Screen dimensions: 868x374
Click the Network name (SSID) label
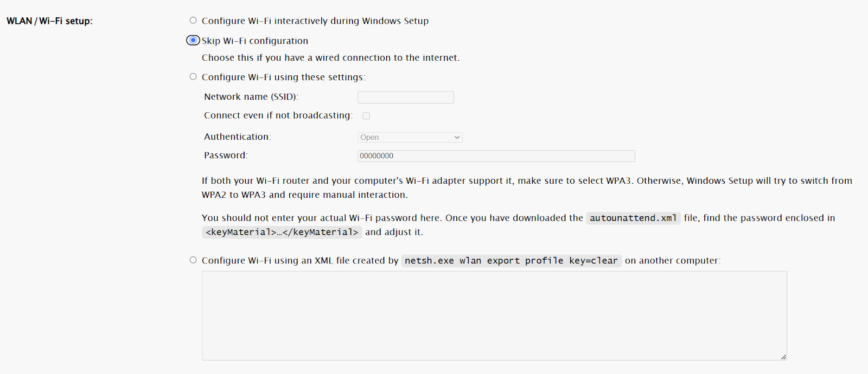[251, 97]
